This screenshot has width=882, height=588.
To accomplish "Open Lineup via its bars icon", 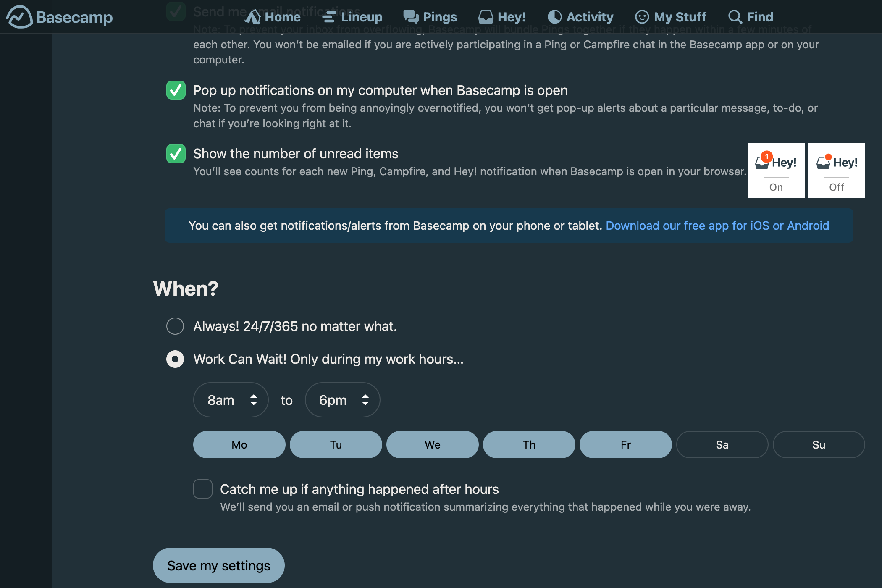I will click(329, 17).
